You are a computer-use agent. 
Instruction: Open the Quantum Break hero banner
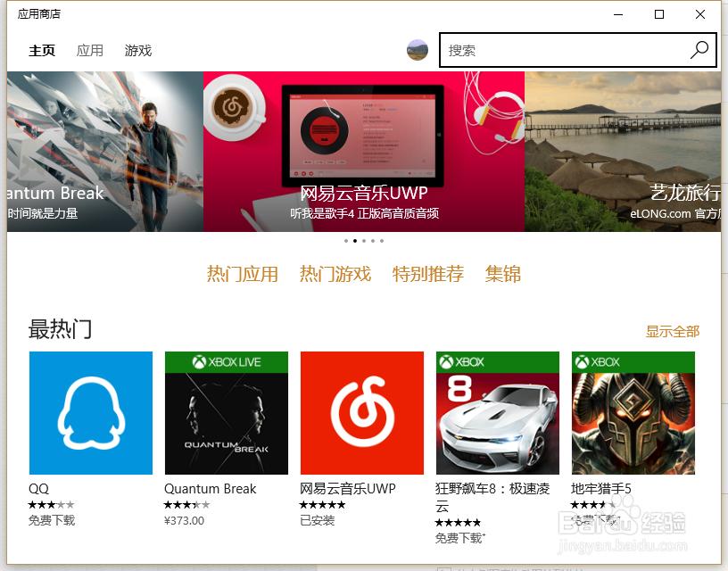point(105,152)
